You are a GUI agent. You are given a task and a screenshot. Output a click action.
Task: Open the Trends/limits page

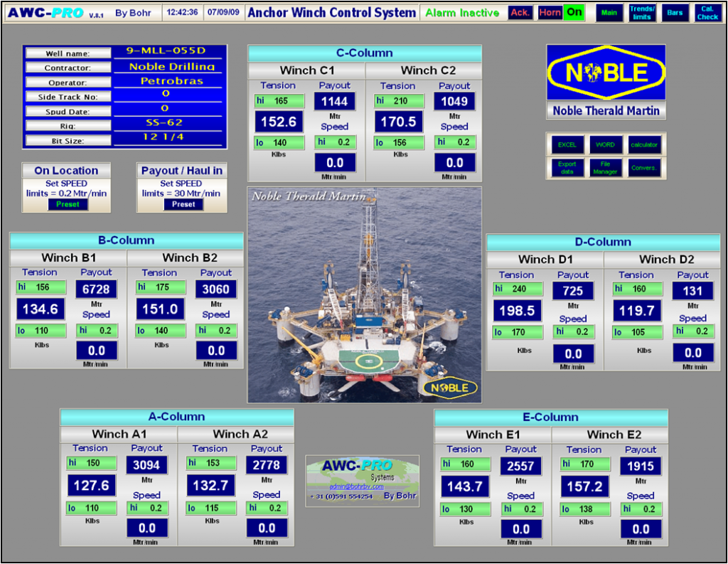(x=642, y=11)
